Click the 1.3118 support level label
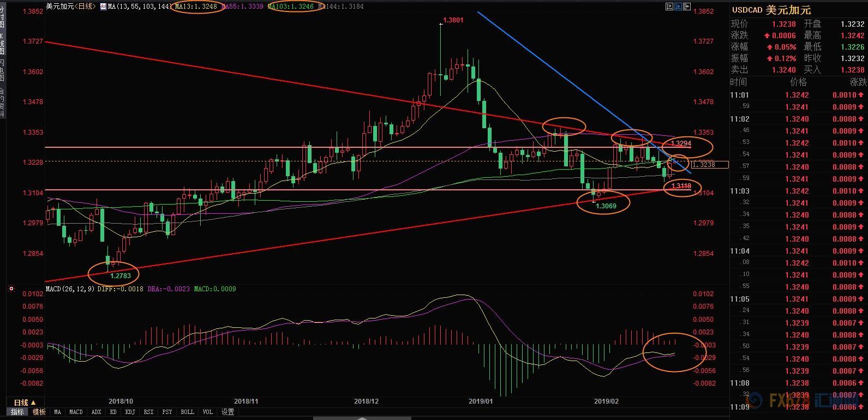Screen dimensions: 868x420 [x=681, y=187]
